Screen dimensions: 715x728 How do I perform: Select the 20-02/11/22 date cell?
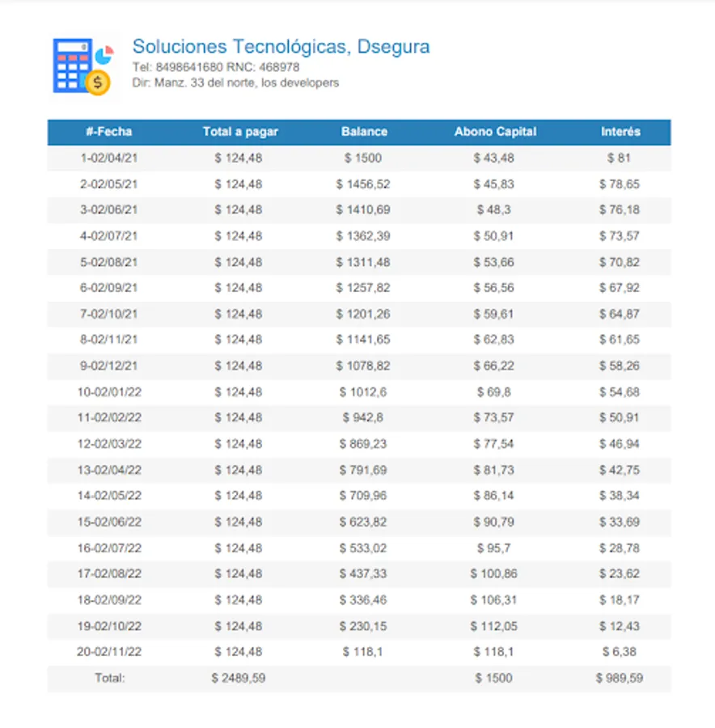coord(109,652)
